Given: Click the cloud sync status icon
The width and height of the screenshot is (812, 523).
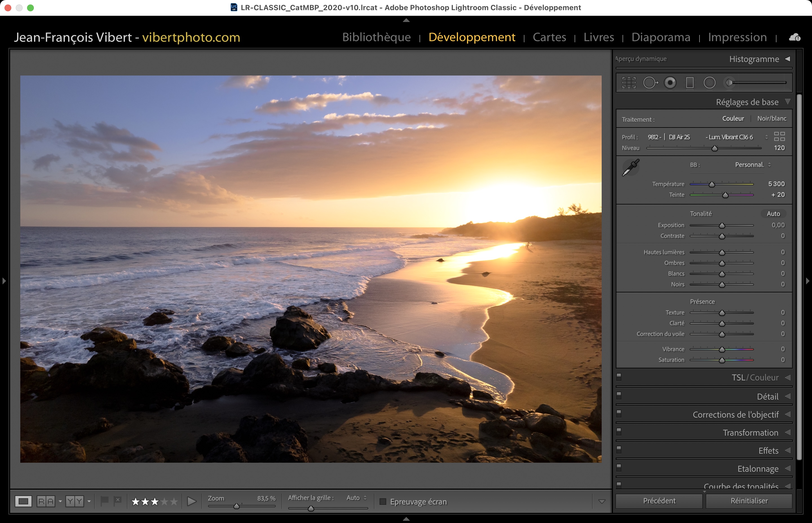Looking at the screenshot, I should [x=794, y=37].
